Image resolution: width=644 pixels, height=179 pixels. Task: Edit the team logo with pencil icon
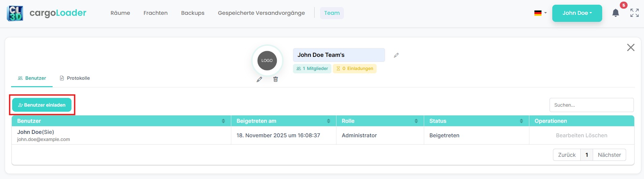(x=259, y=79)
